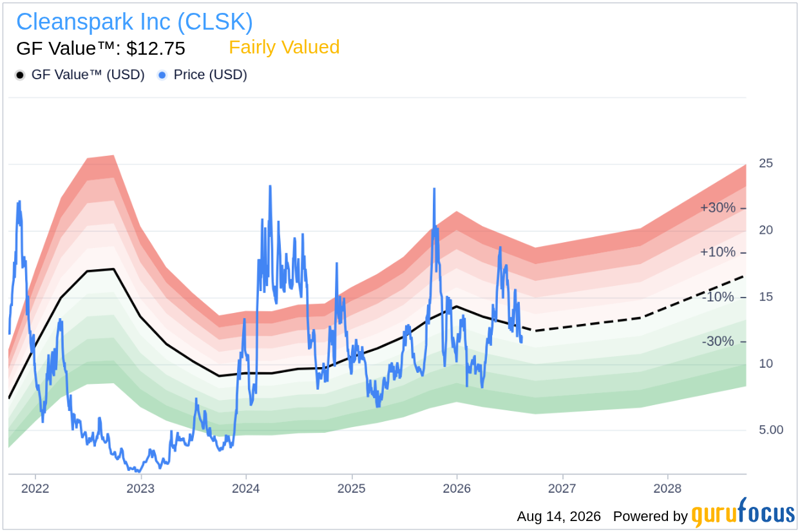800x532 pixels.
Task: Click the 2024 x-axis label
Action: point(246,488)
